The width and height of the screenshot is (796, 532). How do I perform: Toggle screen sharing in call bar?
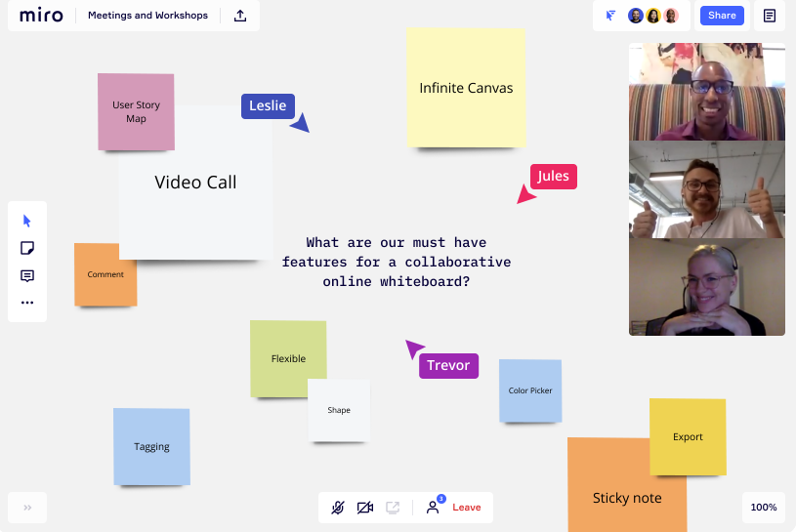393,508
